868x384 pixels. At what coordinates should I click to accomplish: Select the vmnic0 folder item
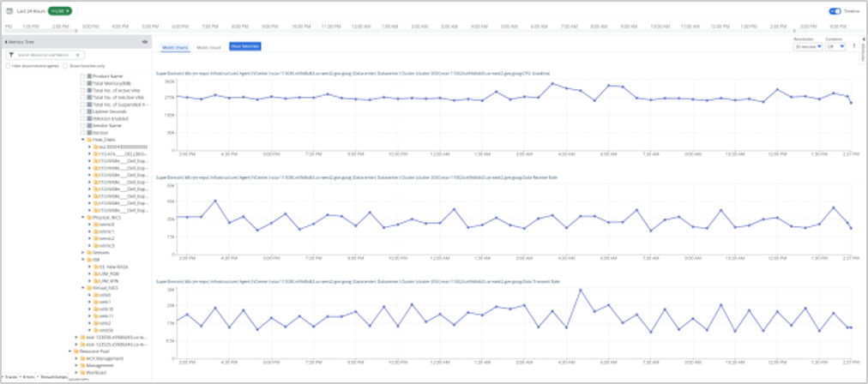[104, 224]
